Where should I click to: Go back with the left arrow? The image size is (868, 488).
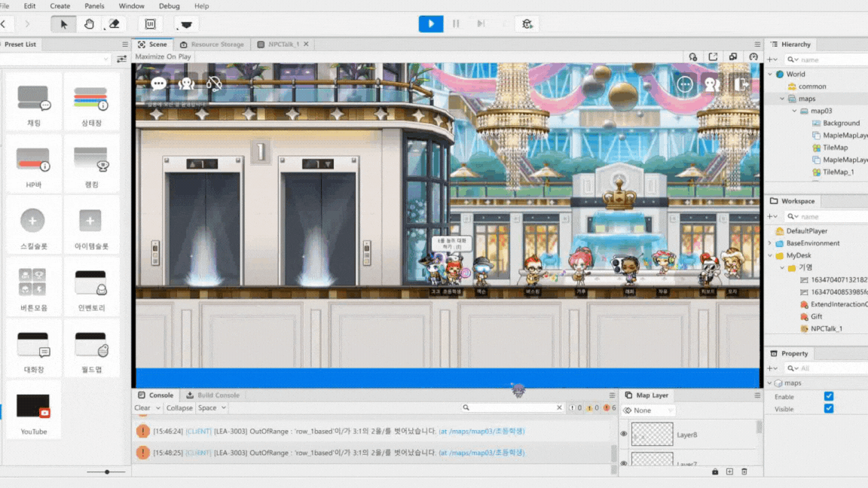pyautogui.click(x=3, y=24)
